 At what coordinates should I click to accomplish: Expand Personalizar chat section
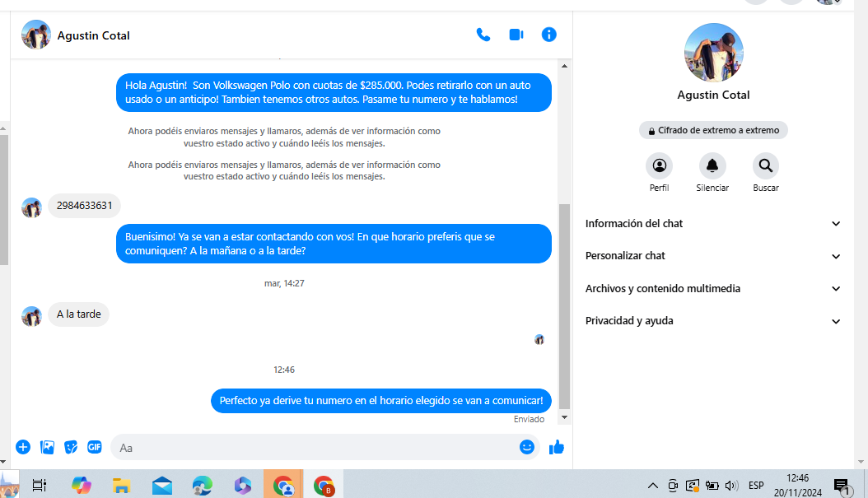(x=713, y=256)
